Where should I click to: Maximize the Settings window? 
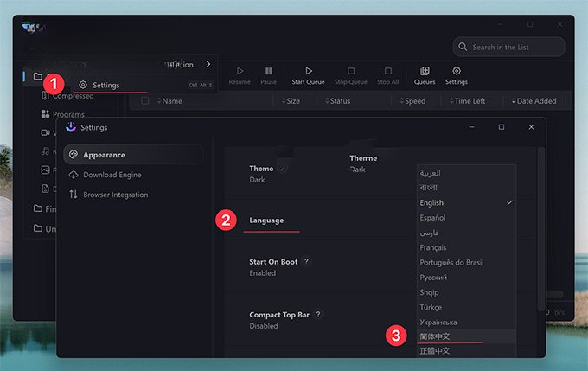(x=501, y=127)
